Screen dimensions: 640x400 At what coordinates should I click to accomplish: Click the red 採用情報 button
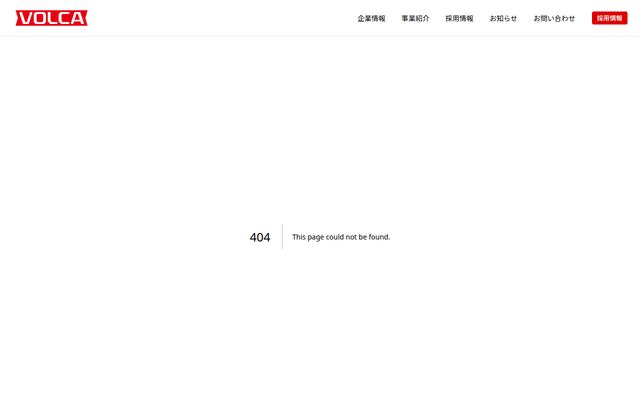tap(609, 18)
